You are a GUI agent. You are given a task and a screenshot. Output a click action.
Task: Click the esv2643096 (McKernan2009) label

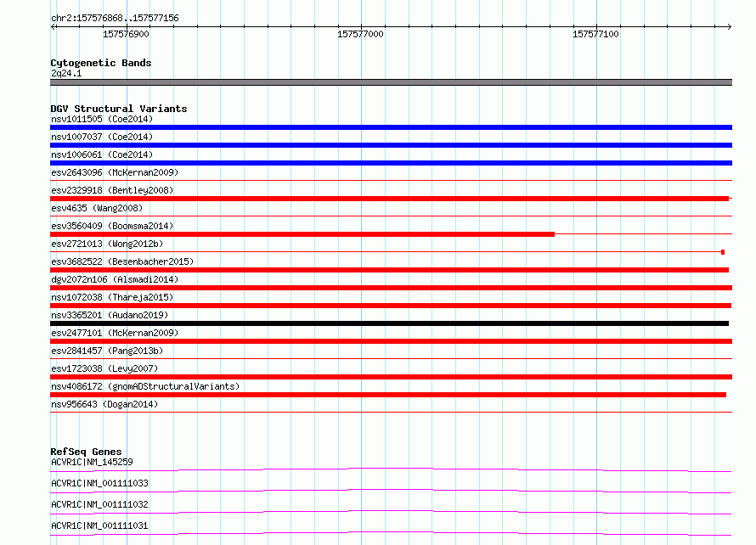click(115, 172)
